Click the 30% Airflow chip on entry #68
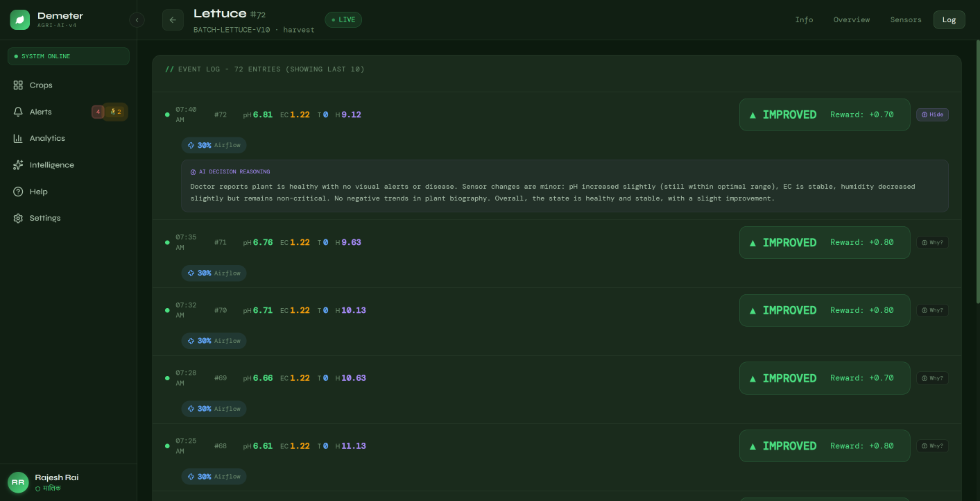 point(214,477)
